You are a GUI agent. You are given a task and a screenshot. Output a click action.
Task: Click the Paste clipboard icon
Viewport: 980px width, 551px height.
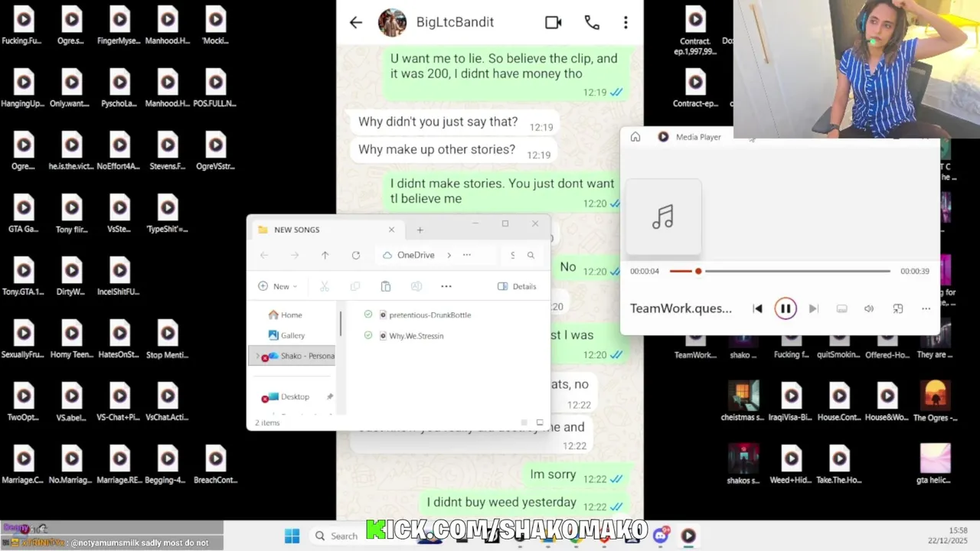[x=386, y=286]
